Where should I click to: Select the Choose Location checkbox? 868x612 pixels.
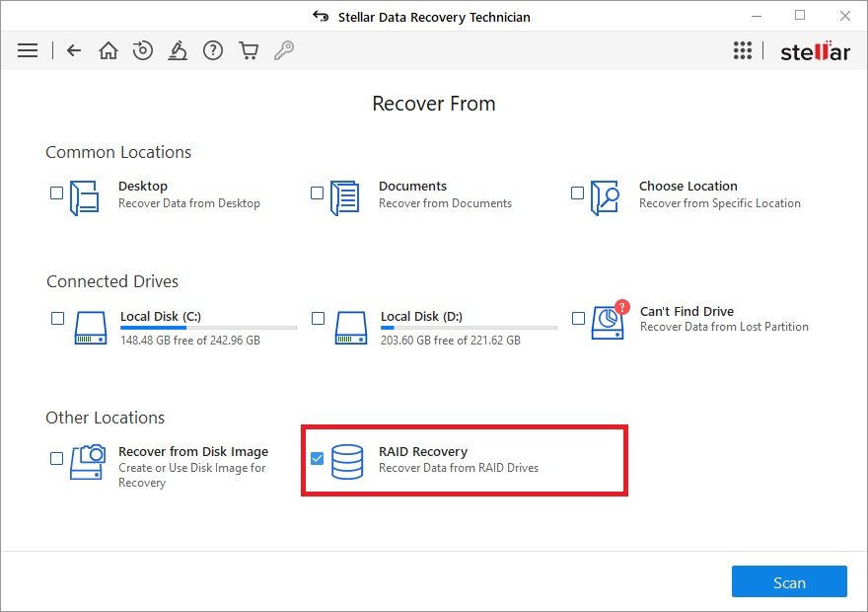pos(577,192)
